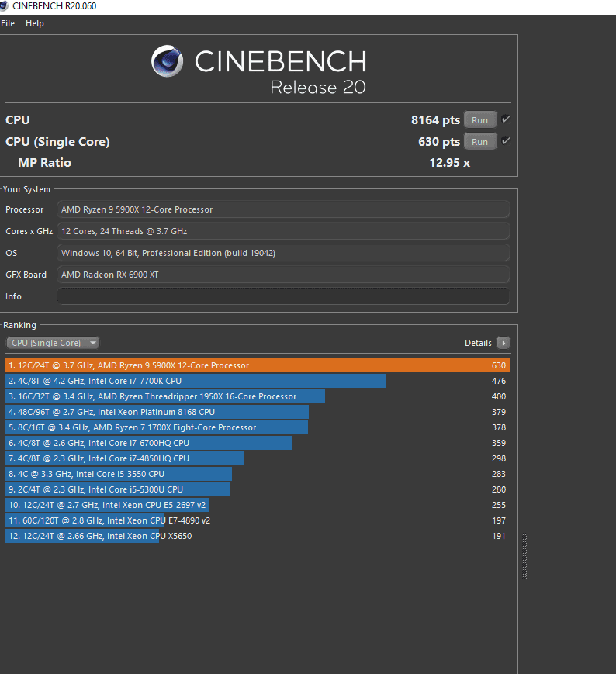Click the MP Ratio 12.95 x value
The width and height of the screenshot is (616, 674).
[450, 162]
